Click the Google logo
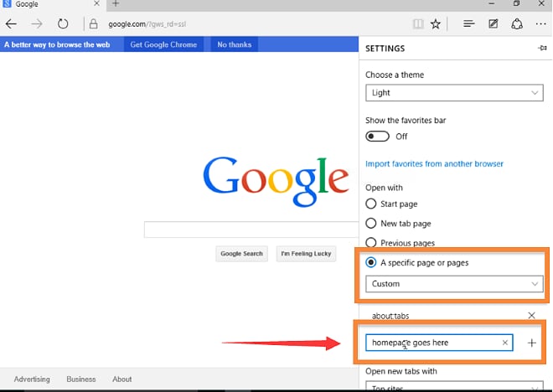The width and height of the screenshot is (553, 392). pos(276,181)
